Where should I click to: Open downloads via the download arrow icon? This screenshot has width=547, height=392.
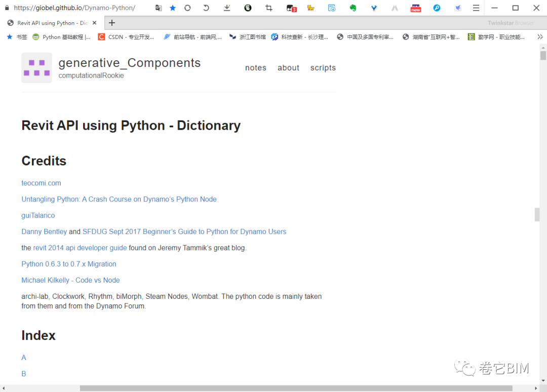(227, 8)
